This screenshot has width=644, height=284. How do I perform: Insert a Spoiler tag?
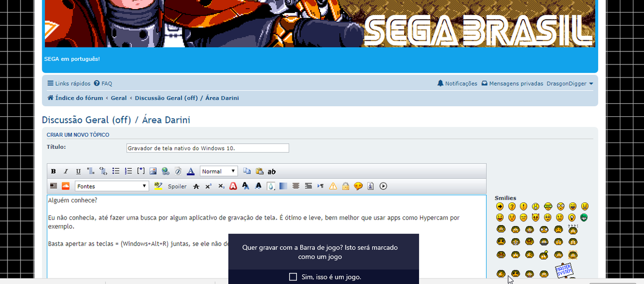click(x=177, y=186)
